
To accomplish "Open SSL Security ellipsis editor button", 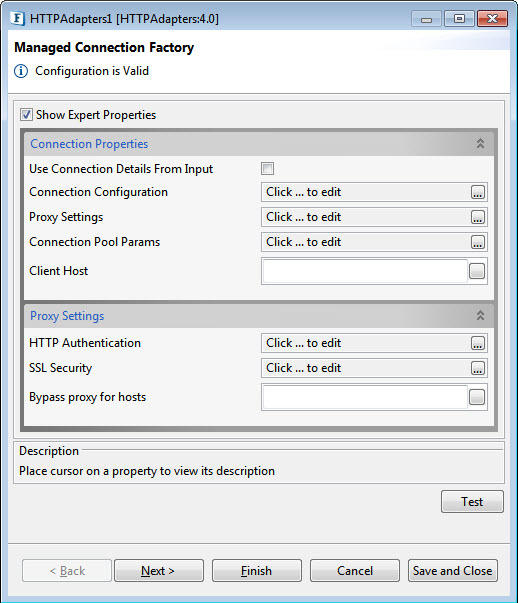I will [x=478, y=368].
